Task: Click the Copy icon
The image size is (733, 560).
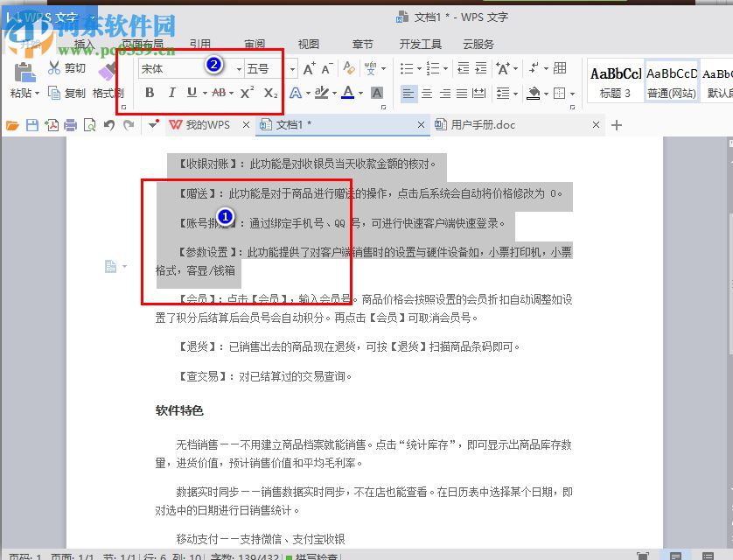Action: 52,91
